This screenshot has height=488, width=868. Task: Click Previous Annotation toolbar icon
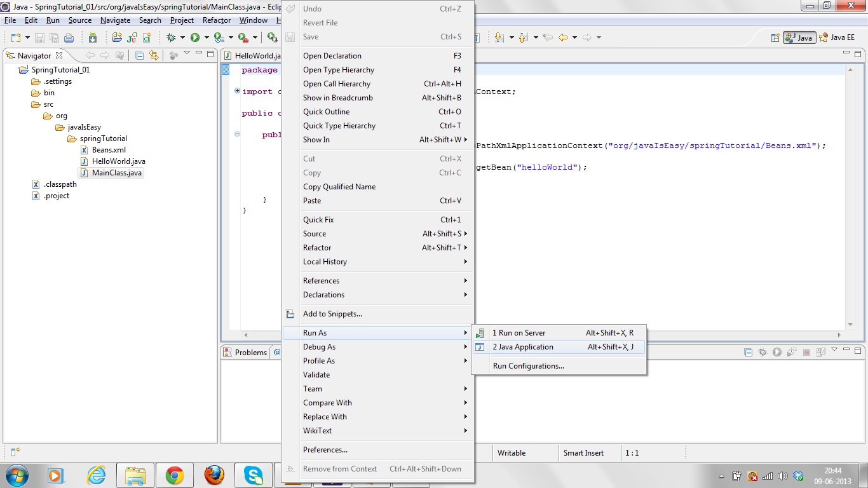(523, 37)
